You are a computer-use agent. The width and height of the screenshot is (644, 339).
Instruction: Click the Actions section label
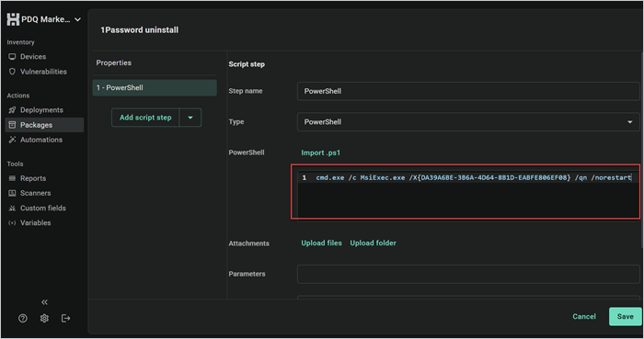click(18, 96)
